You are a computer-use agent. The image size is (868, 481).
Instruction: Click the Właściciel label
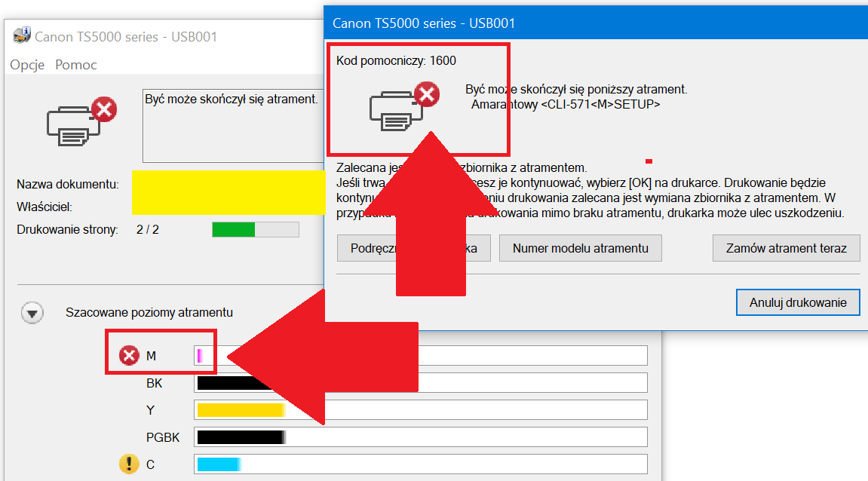[x=44, y=207]
